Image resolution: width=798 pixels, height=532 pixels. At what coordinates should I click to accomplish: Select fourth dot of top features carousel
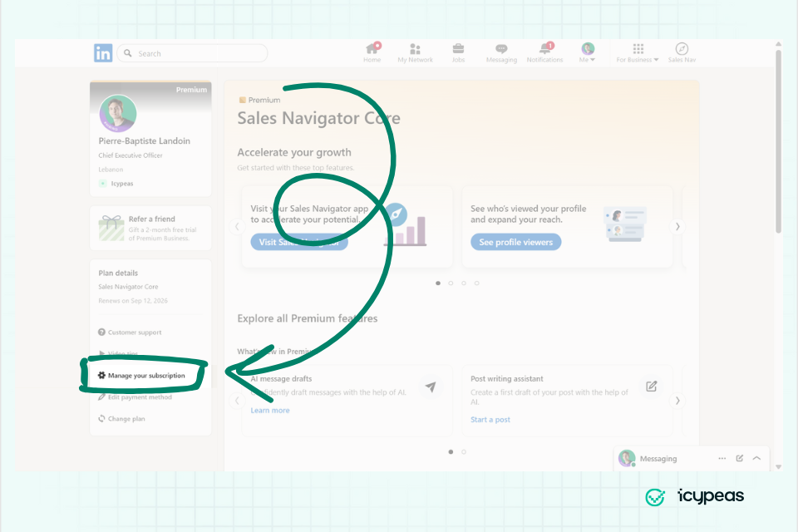pos(477,283)
